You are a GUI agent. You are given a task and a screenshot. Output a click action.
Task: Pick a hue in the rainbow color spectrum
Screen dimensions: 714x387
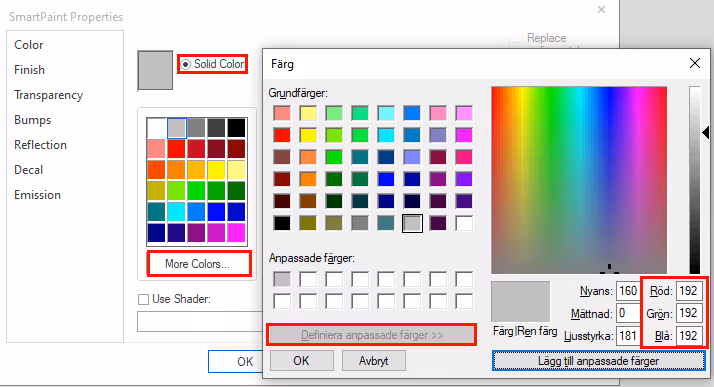click(579, 180)
